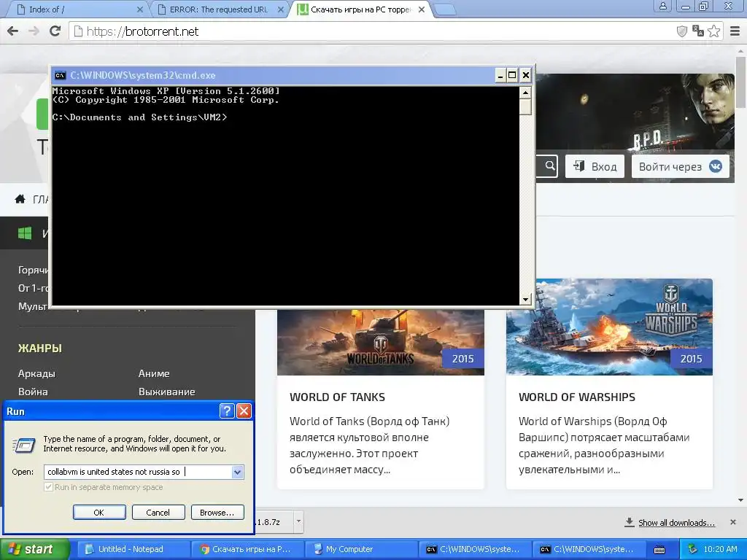Click the Chrome user profile icon

point(662,6)
